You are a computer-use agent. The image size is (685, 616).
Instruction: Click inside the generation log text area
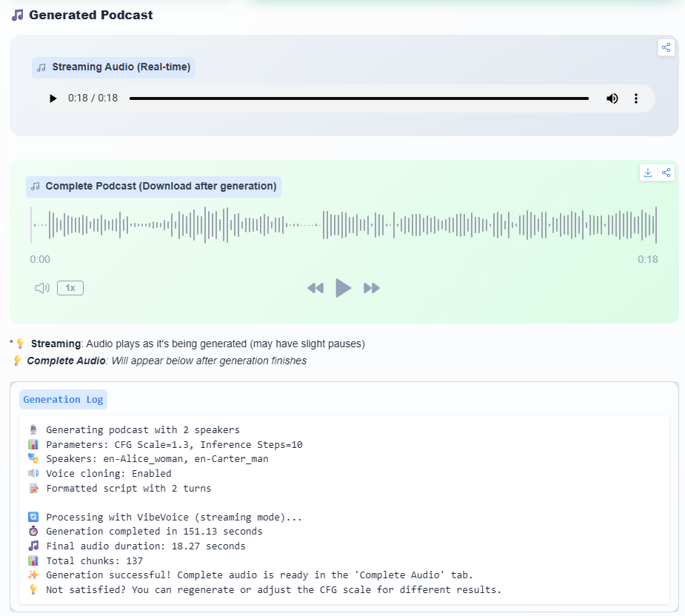pyautogui.click(x=344, y=509)
